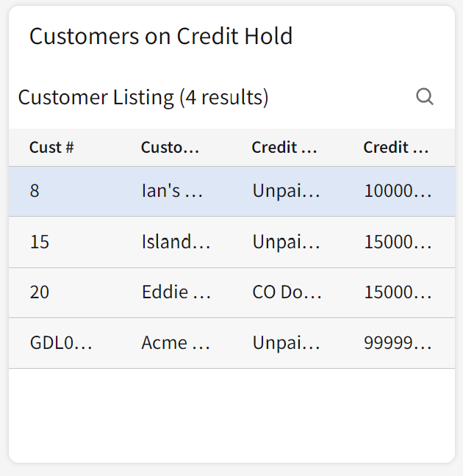Click the Acme... customer name cell
The image size is (463, 476).
coord(176,343)
